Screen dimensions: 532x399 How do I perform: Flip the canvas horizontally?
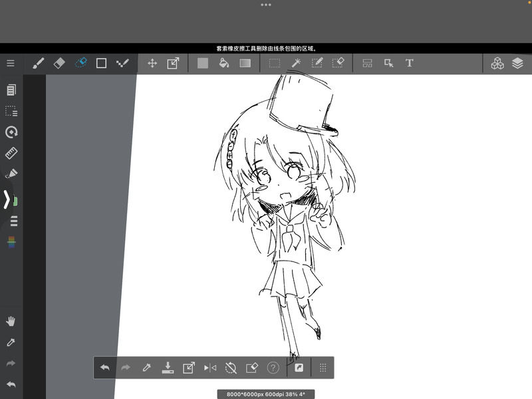click(210, 368)
